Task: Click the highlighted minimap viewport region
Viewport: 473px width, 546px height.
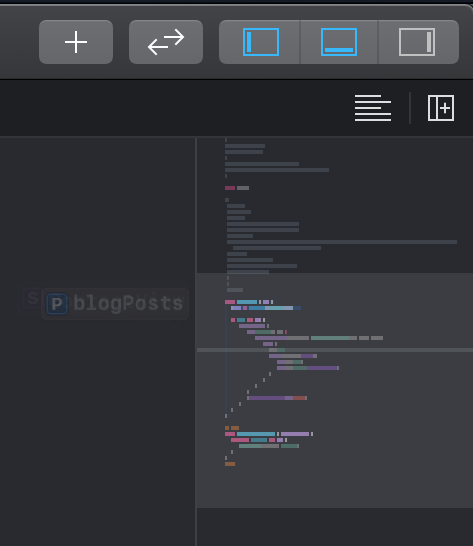Action: (x=335, y=390)
